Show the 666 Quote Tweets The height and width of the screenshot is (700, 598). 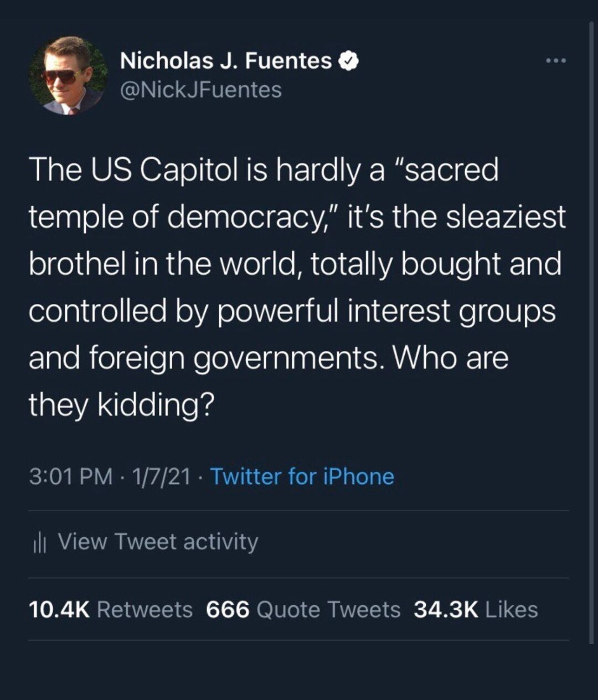point(303,609)
